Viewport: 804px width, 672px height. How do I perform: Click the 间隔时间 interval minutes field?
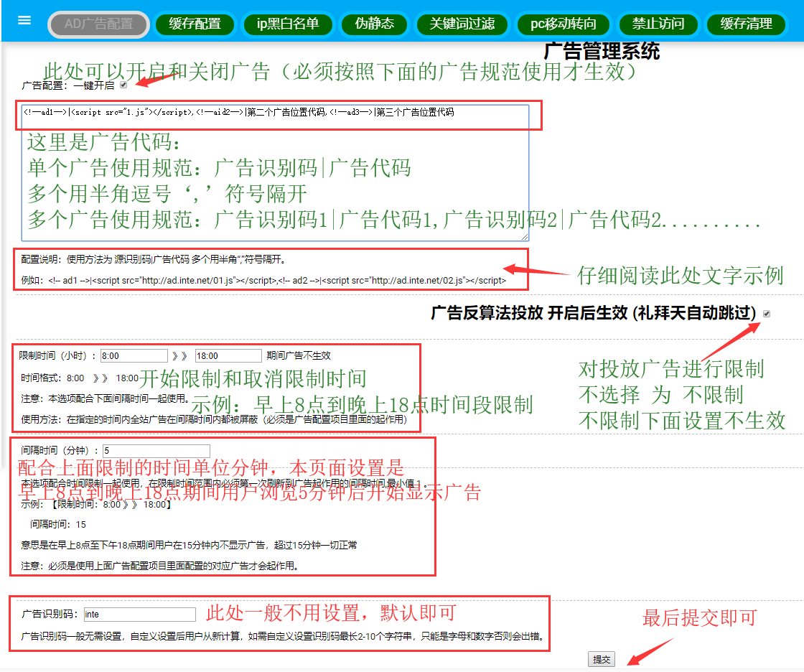click(156, 451)
